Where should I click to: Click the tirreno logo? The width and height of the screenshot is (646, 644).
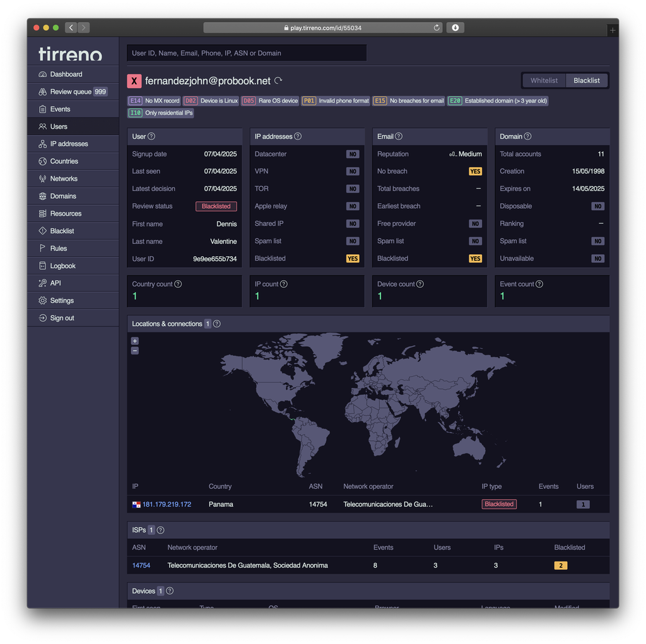pos(71,54)
